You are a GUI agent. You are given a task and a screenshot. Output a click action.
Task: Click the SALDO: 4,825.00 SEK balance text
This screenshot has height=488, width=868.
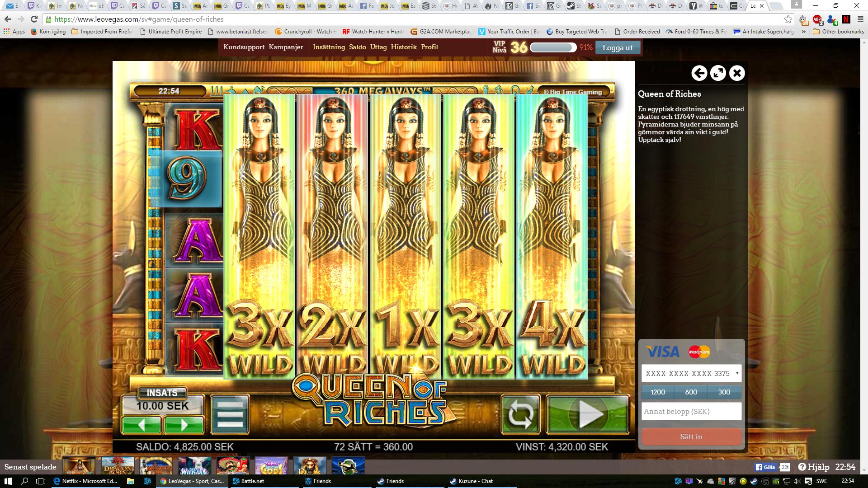(x=184, y=447)
